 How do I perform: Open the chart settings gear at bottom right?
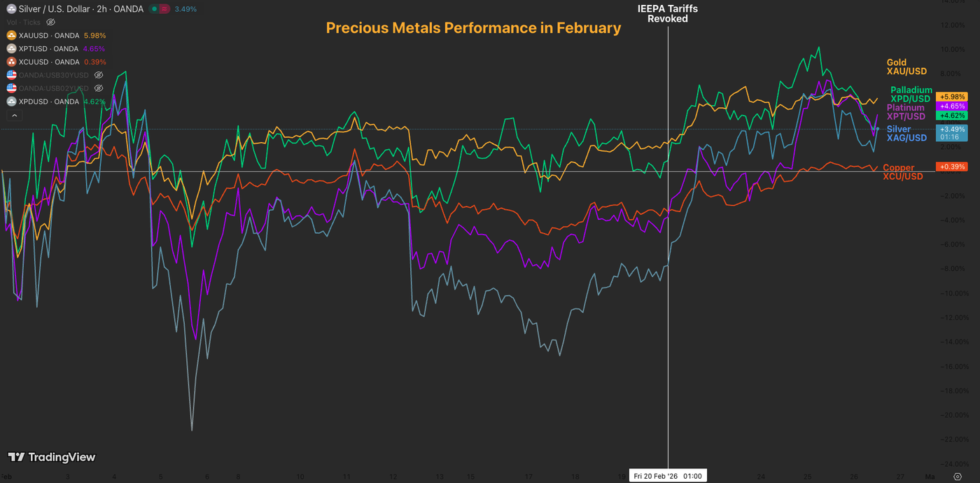coord(956,476)
